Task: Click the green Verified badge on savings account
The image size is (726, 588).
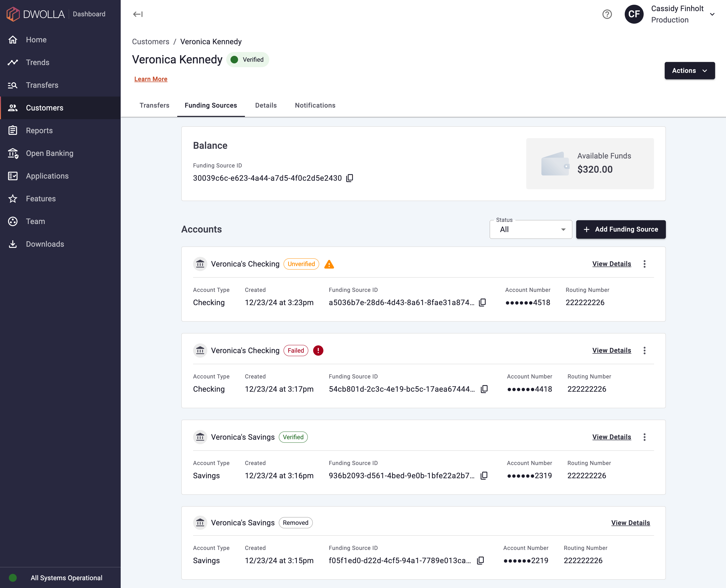Action: [293, 437]
